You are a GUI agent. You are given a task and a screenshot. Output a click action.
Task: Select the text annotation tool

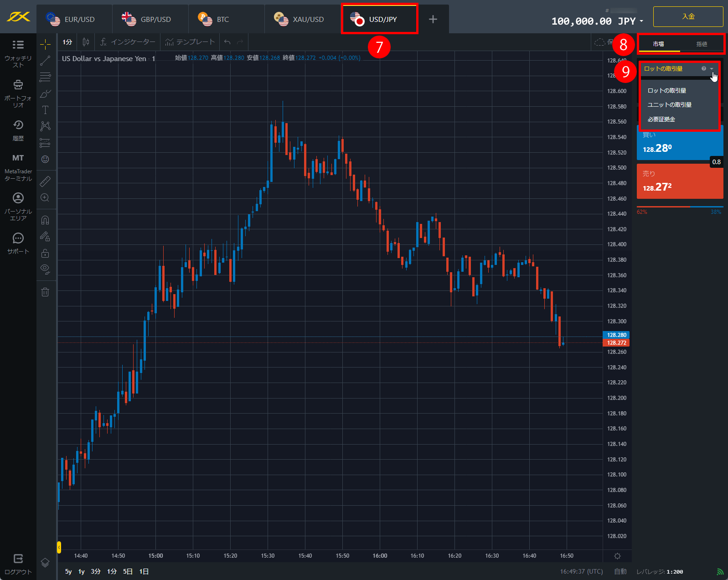click(45, 110)
